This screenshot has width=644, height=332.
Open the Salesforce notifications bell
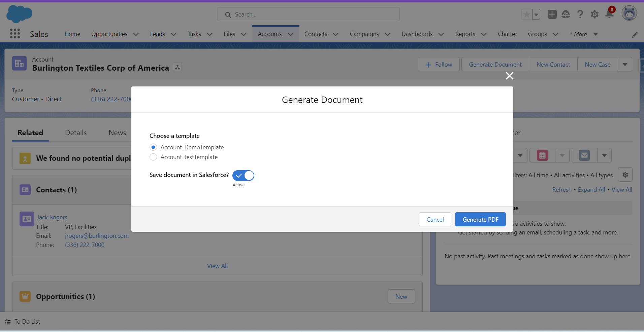609,14
